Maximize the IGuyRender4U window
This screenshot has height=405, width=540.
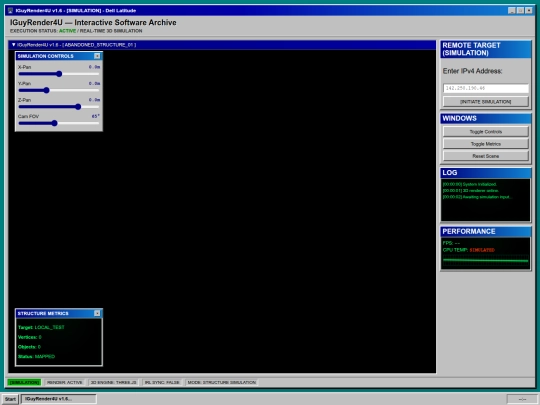click(x=520, y=11)
